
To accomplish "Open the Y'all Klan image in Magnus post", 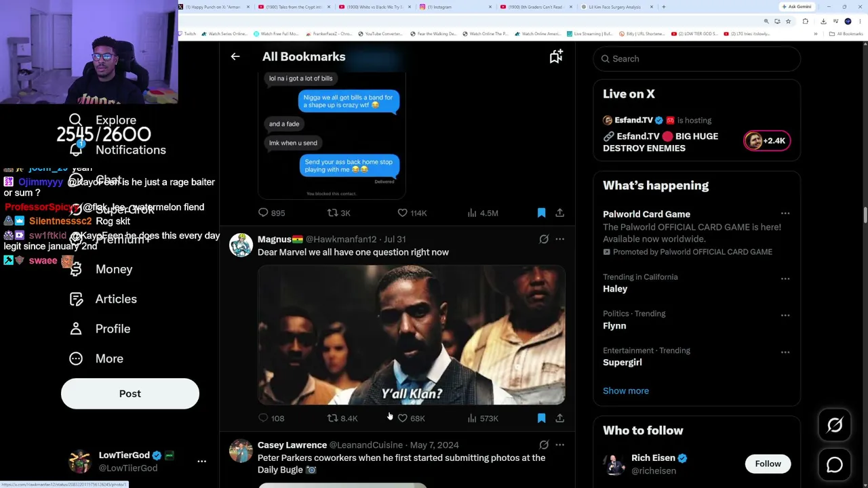I will [x=412, y=335].
